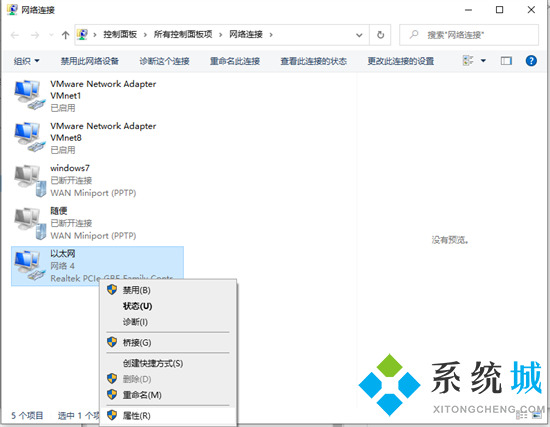Expand the chevron after 控制面板 breadcrumb
Screen dimensions: 550x427
145,34
